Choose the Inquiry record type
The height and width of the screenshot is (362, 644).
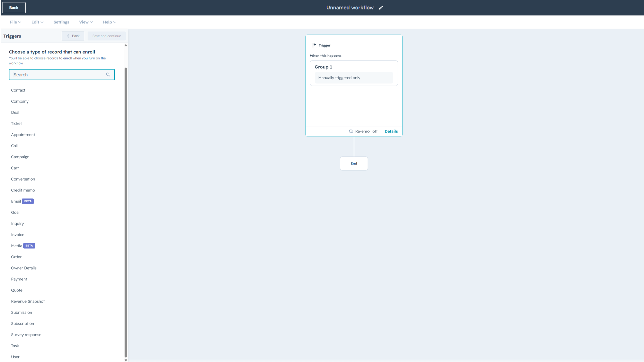(x=18, y=223)
